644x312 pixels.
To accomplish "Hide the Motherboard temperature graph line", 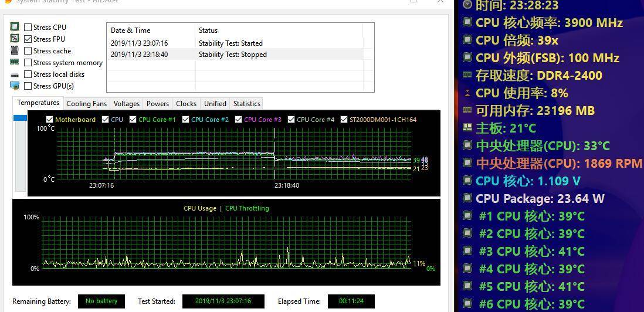I will point(50,120).
